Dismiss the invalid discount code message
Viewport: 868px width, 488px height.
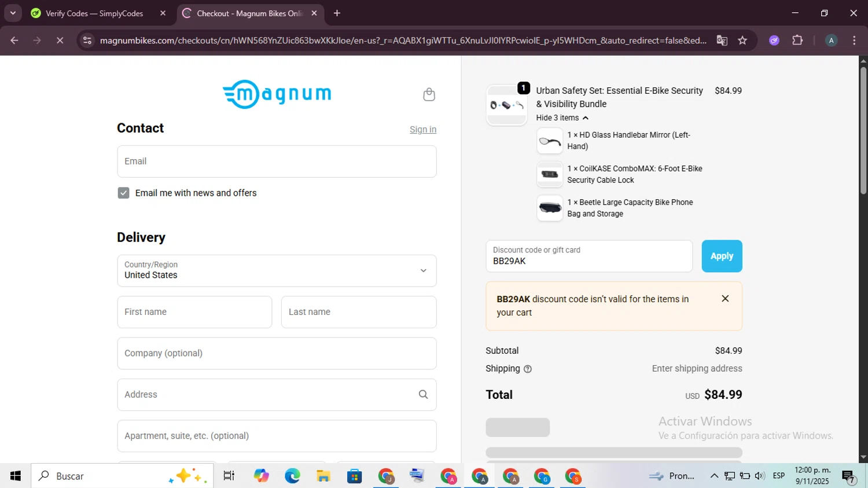click(x=725, y=299)
